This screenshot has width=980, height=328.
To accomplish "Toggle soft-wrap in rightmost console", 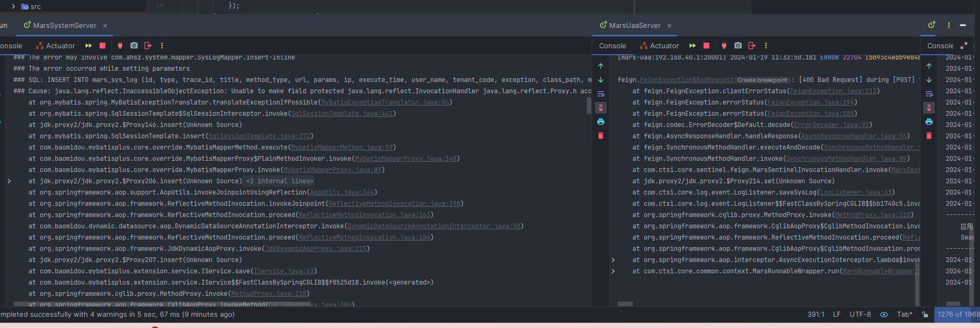I will point(929,94).
